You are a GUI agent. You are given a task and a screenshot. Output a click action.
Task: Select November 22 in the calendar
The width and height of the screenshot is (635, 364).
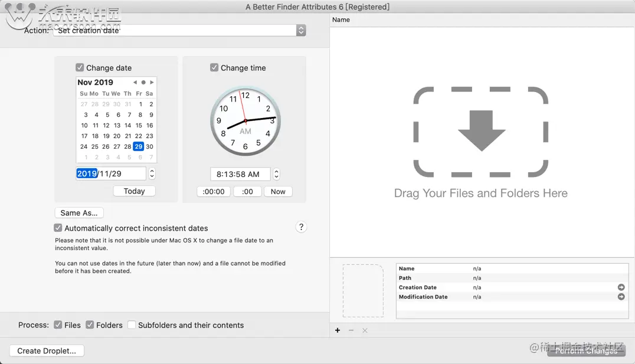[139, 136]
